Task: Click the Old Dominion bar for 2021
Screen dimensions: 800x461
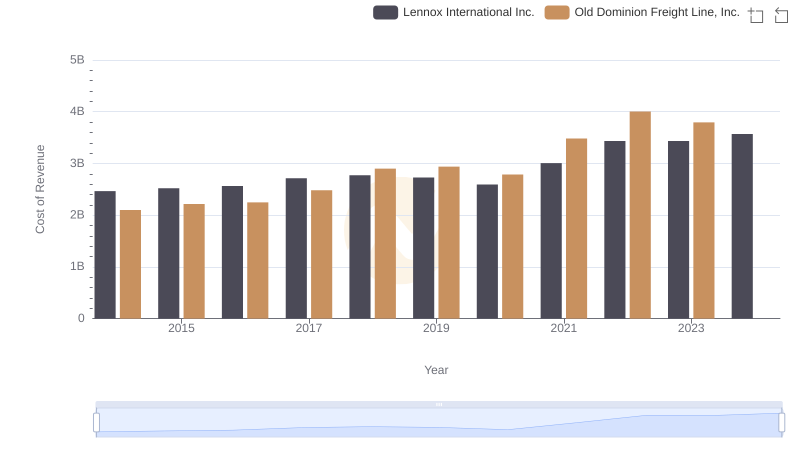Action: pos(577,228)
